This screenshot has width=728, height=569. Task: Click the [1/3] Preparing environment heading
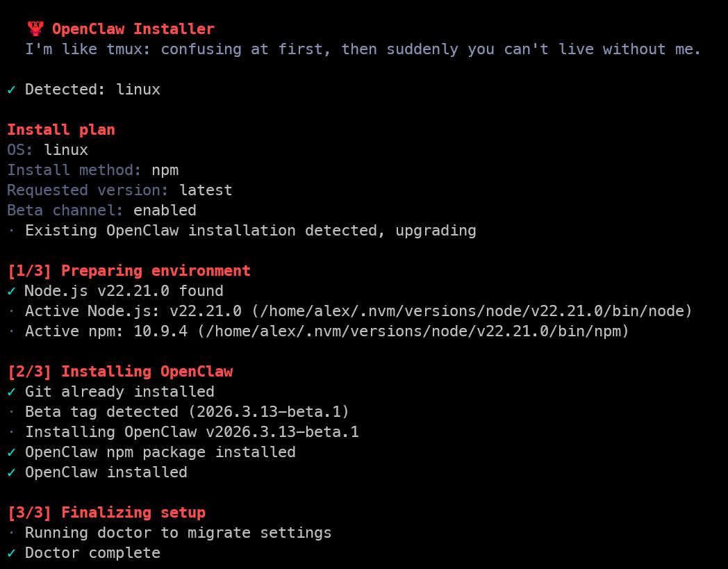coord(129,271)
